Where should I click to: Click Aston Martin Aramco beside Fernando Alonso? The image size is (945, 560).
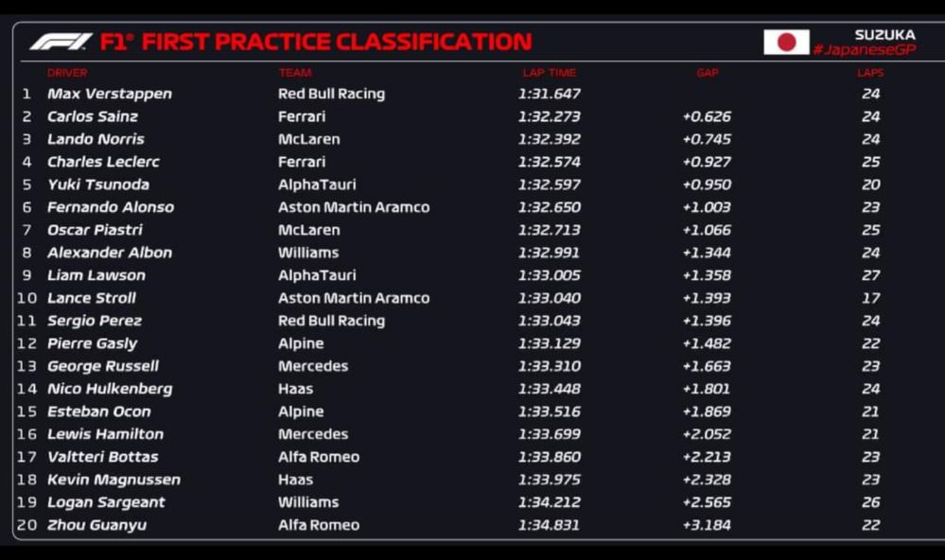[x=354, y=207]
